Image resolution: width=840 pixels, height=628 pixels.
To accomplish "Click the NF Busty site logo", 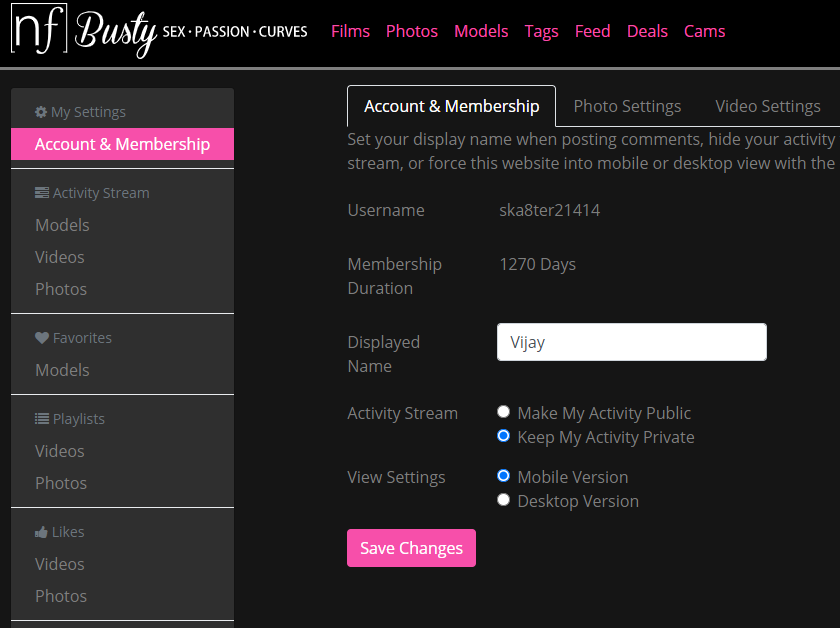I will (158, 32).
